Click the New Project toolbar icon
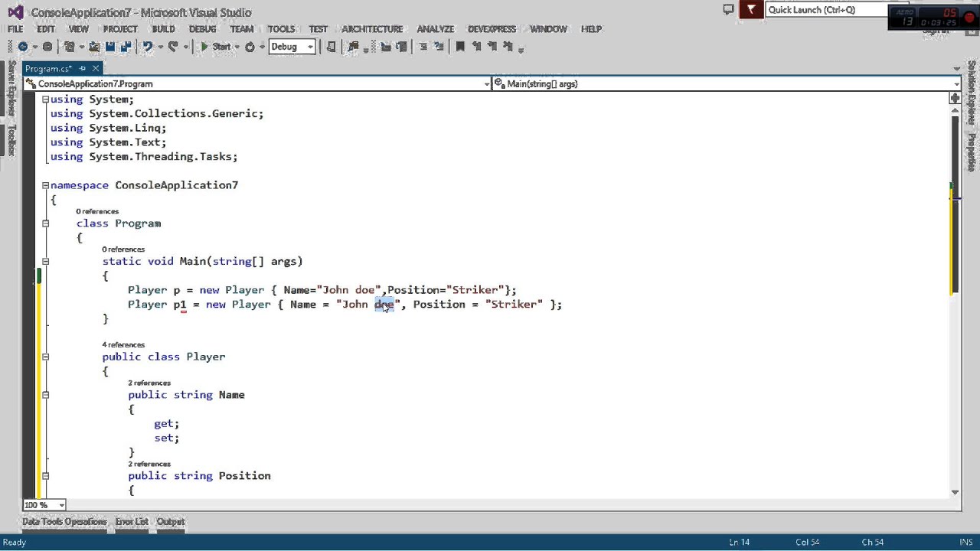Screen dimensions: 980x551 coord(69,47)
